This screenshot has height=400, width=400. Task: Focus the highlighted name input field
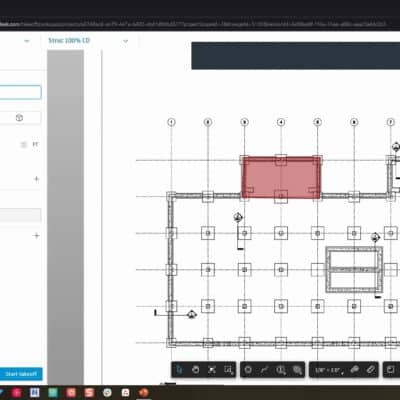[20, 92]
